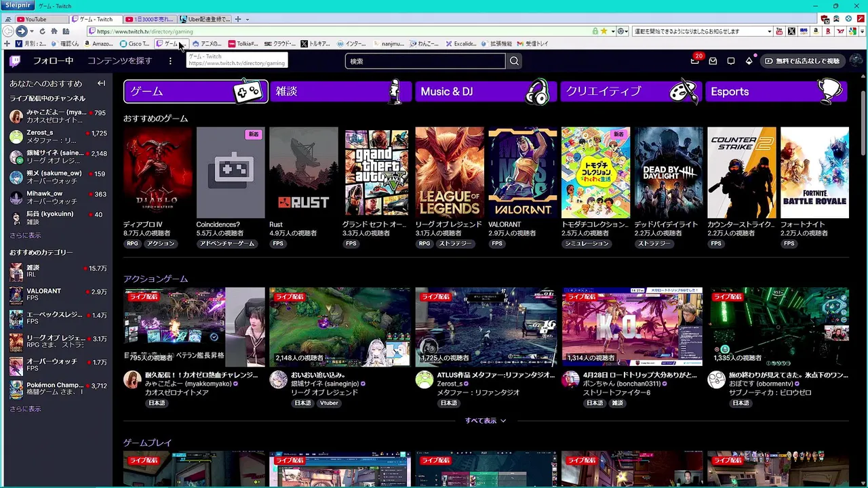Screen dimensions: 868x488
Task: Open the Twitch three-dot more menu
Action: 170,61
